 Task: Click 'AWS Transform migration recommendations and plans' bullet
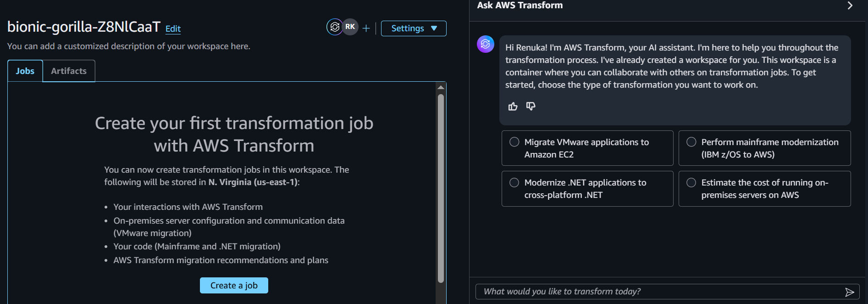tap(221, 260)
